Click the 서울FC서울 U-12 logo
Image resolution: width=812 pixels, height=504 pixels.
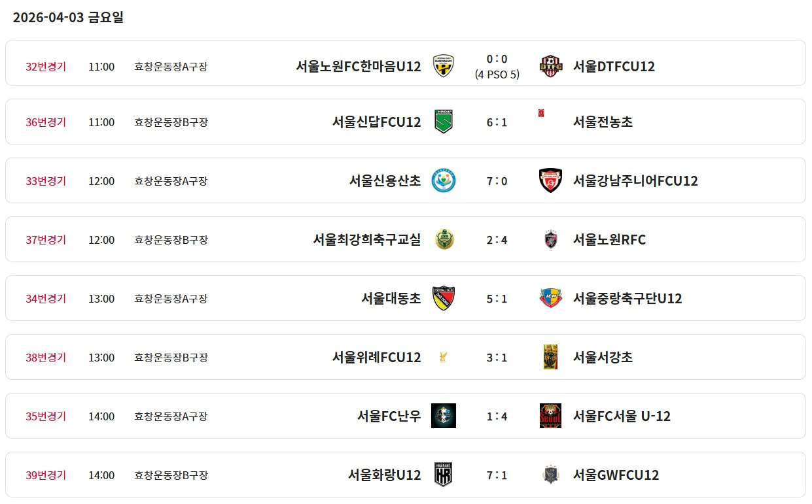[x=550, y=416]
